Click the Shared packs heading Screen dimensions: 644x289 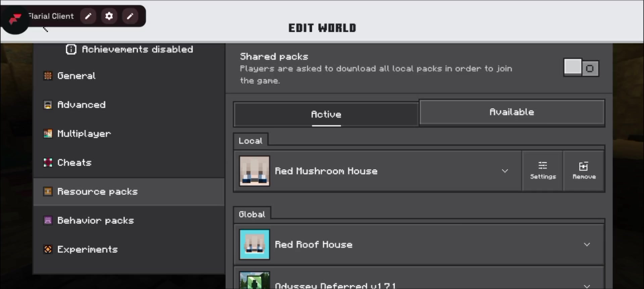(x=274, y=56)
